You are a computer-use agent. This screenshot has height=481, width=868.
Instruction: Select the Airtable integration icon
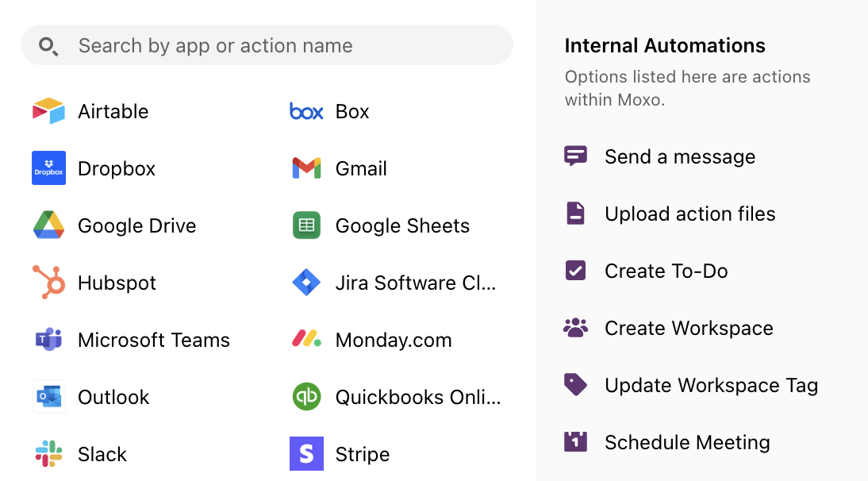tap(48, 111)
